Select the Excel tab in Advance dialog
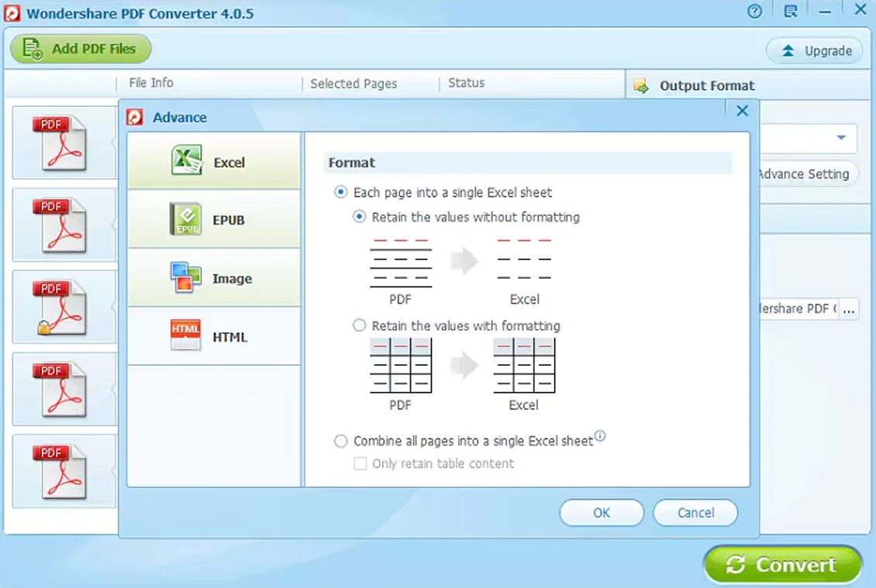This screenshot has height=588, width=876. coord(214,162)
